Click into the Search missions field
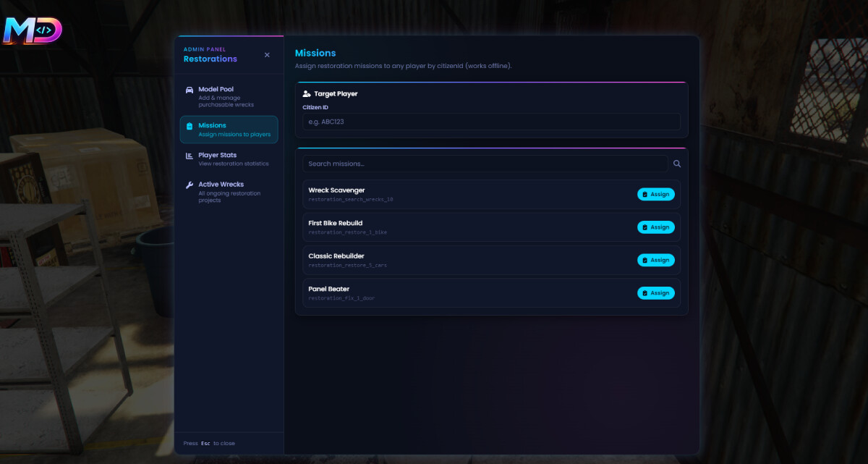Viewport: 868px width, 464px height. tap(485, 164)
